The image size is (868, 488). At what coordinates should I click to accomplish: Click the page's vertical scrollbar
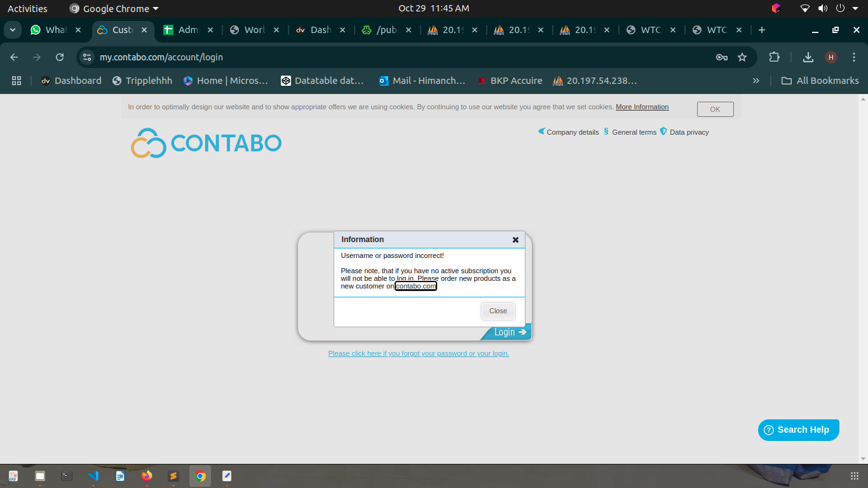[864, 278]
